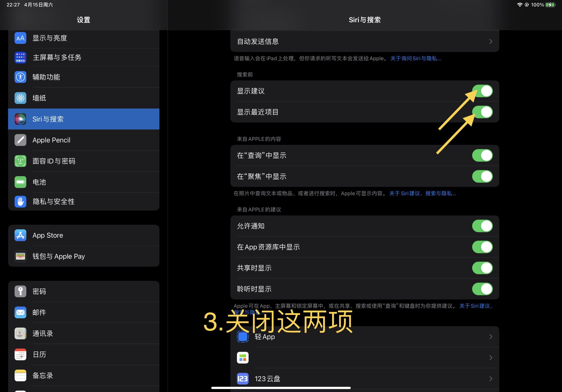This screenshot has width=562, height=392.
Task: Tap the 日历 label in sidebar
Action: [x=39, y=355]
